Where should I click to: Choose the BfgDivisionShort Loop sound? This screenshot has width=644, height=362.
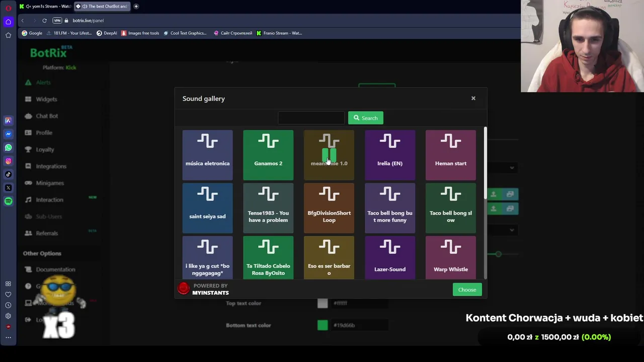329,208
